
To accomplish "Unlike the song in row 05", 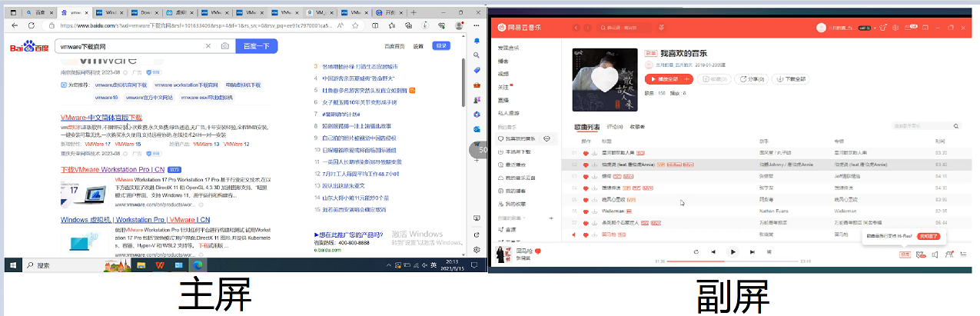I will click(x=585, y=198).
